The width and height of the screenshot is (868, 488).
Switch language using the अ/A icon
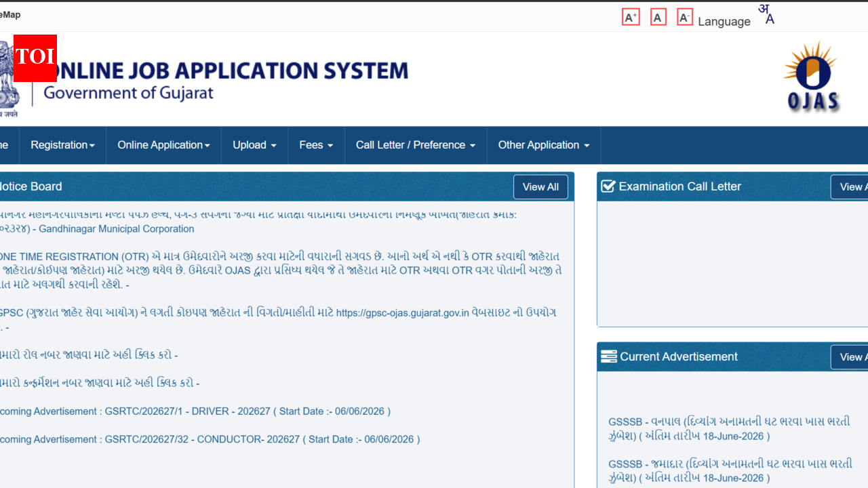coord(766,14)
